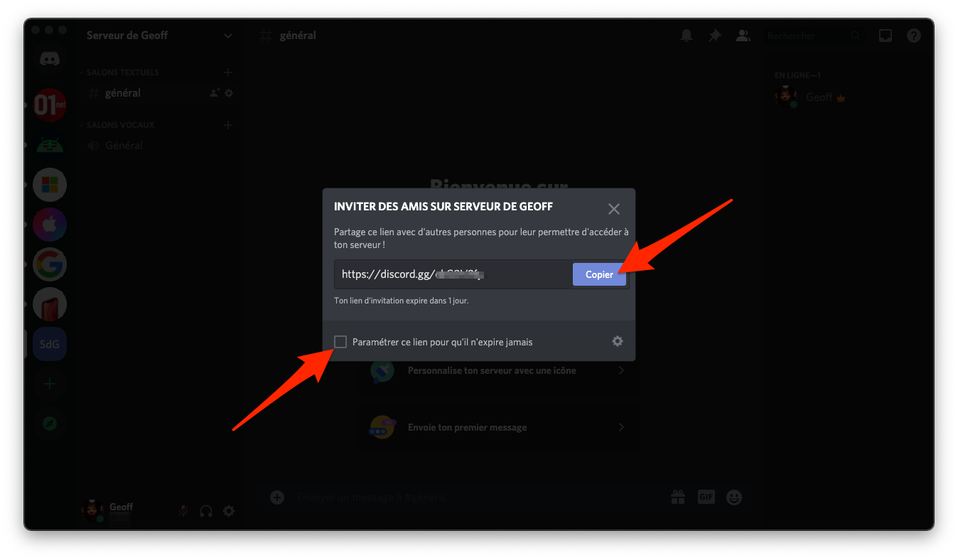Open the GIF picker button
Viewport: 958px width, 560px height.
pyautogui.click(x=706, y=497)
